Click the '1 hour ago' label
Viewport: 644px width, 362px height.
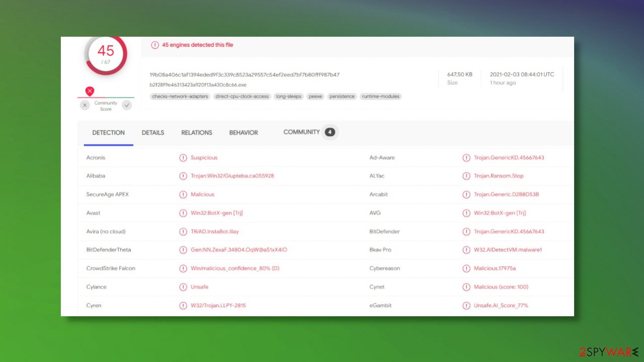tap(503, 83)
